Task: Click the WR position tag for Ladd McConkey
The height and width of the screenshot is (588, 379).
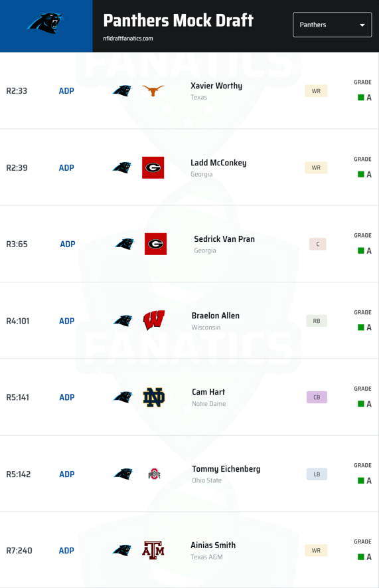Action: point(316,167)
